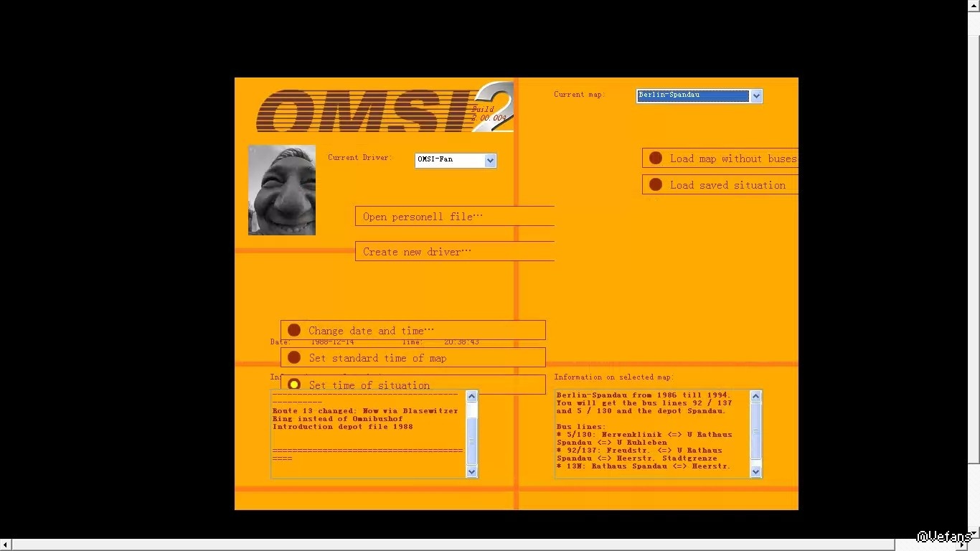Click the "Information on selected map:" label
The image size is (980, 551).
pos(614,377)
